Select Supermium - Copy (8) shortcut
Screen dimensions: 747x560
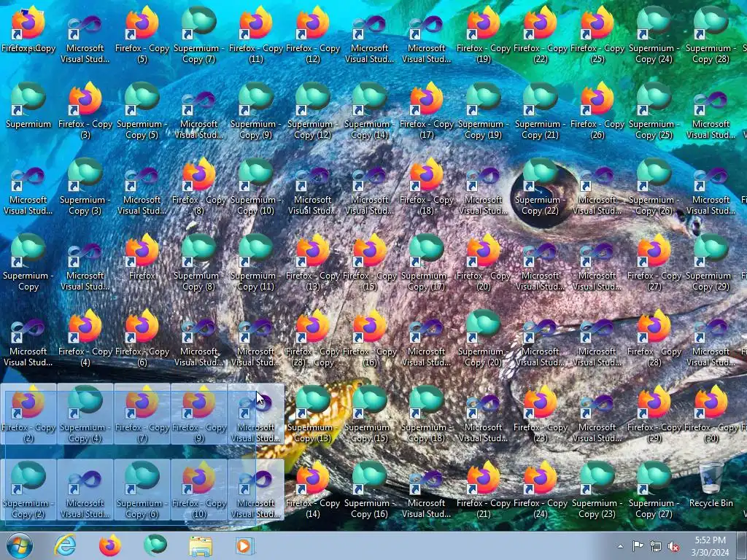coord(198,262)
